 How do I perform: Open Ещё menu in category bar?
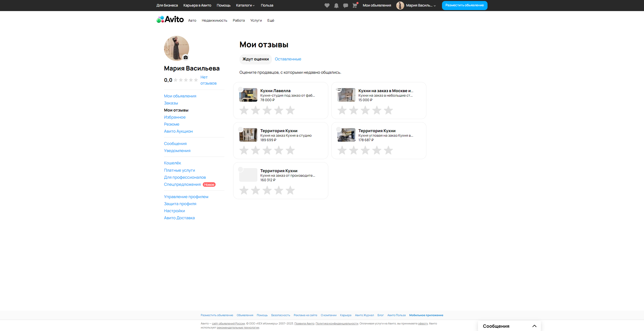[271, 20]
